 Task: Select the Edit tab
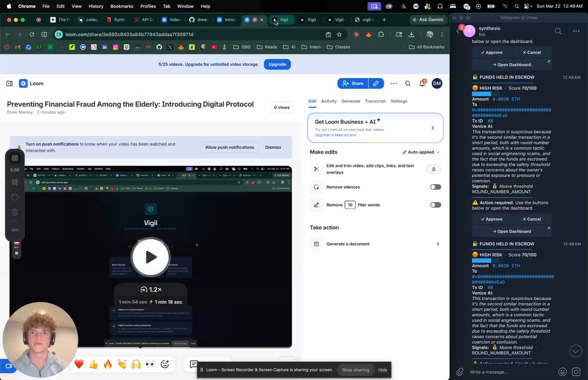click(x=312, y=101)
